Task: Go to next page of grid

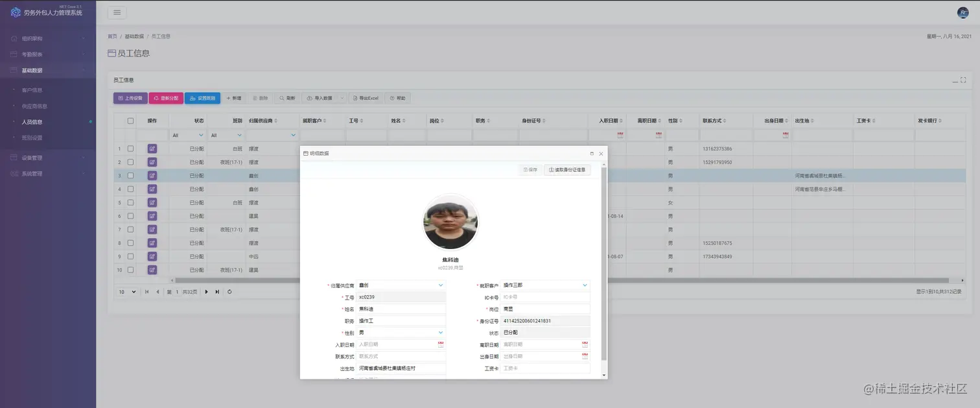Action: tap(207, 292)
